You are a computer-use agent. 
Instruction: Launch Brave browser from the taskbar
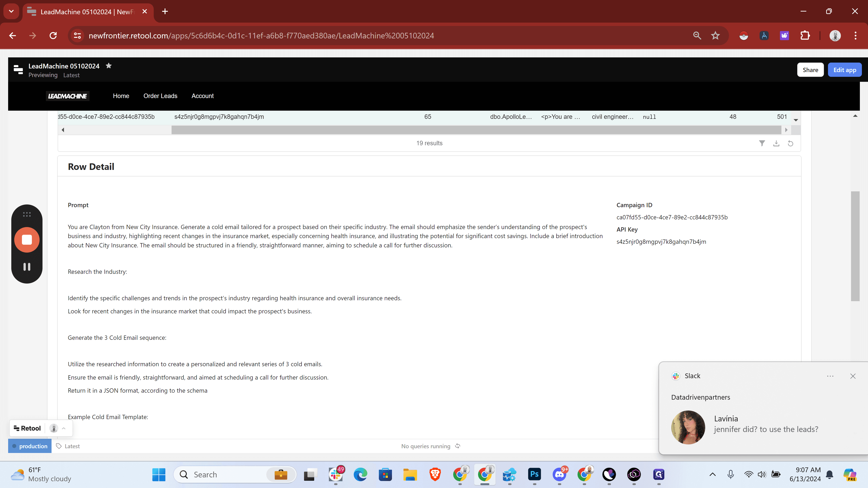click(435, 474)
